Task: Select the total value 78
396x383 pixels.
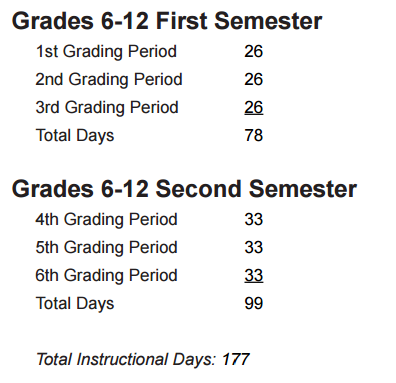Action: pyautogui.click(x=254, y=136)
